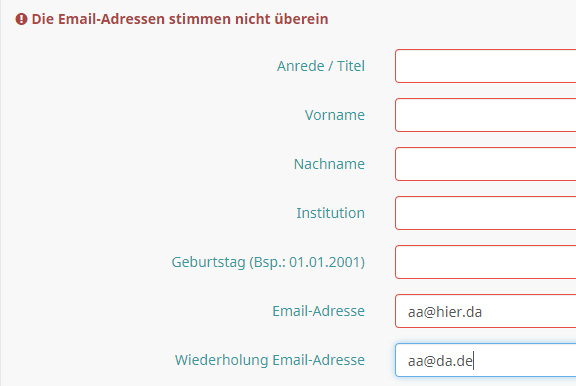Click the email mismatch error message
Viewport: 576px width, 386px height.
coord(180,19)
